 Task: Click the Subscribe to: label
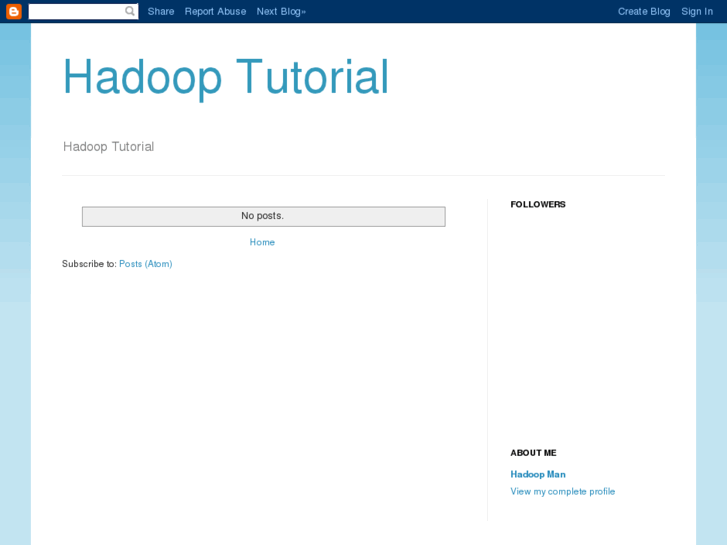[89, 263]
